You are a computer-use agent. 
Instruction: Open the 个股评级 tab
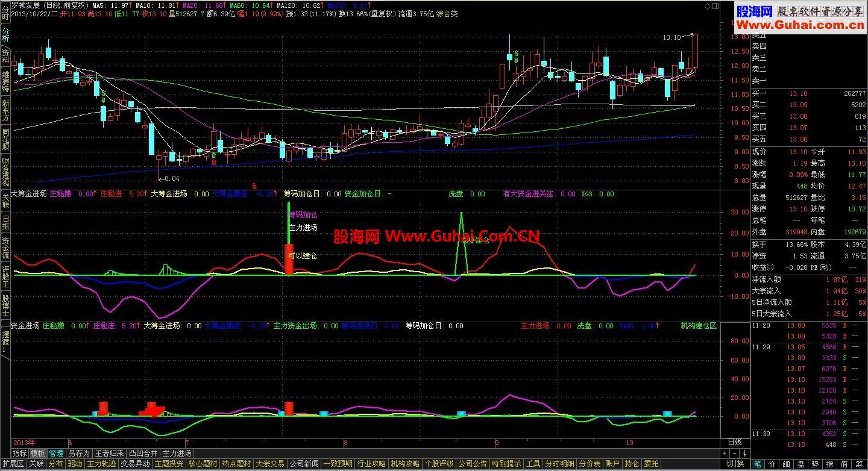click(439, 464)
